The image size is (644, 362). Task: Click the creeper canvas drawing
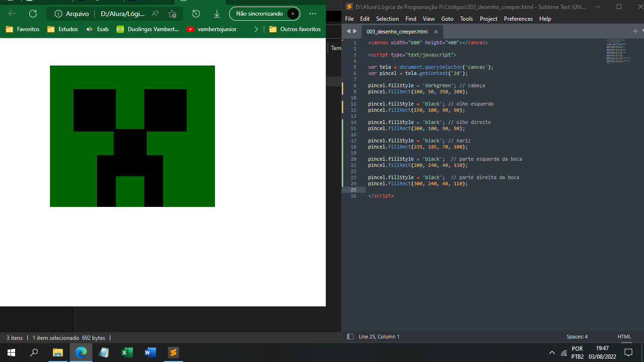[x=132, y=136]
